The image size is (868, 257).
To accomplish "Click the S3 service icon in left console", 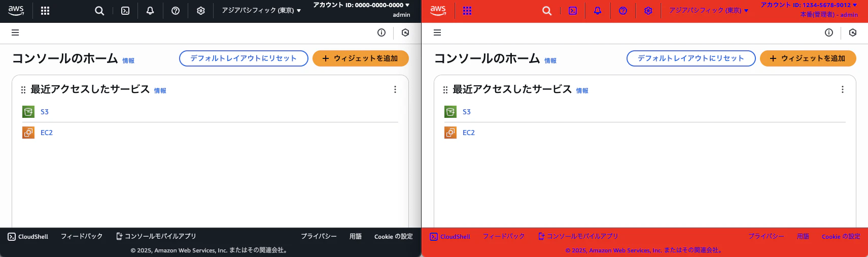I will click(28, 112).
